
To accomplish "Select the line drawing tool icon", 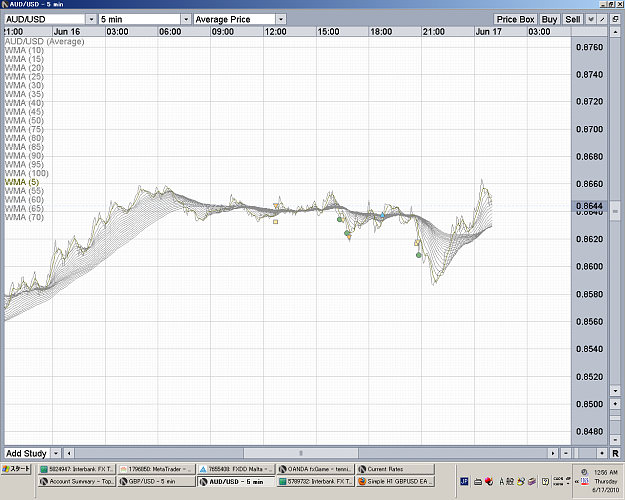I will (x=603, y=19).
